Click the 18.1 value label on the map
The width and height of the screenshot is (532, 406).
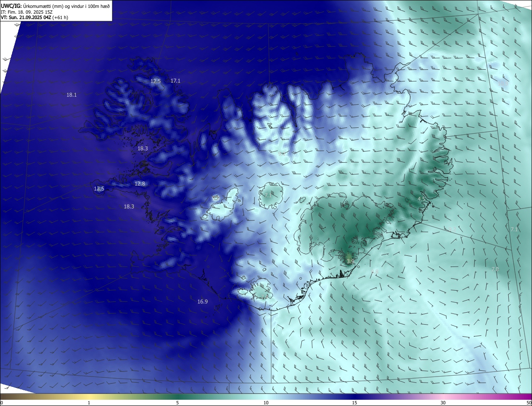click(x=71, y=95)
